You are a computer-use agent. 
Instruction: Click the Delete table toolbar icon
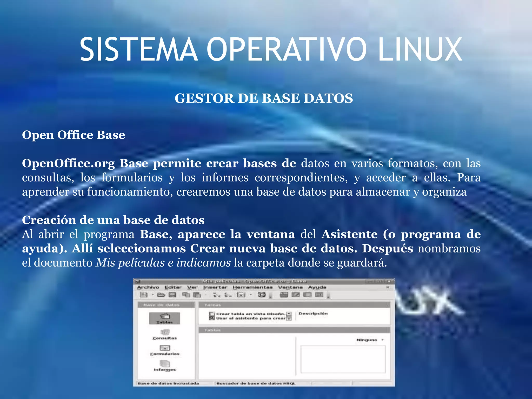[x=307, y=295]
